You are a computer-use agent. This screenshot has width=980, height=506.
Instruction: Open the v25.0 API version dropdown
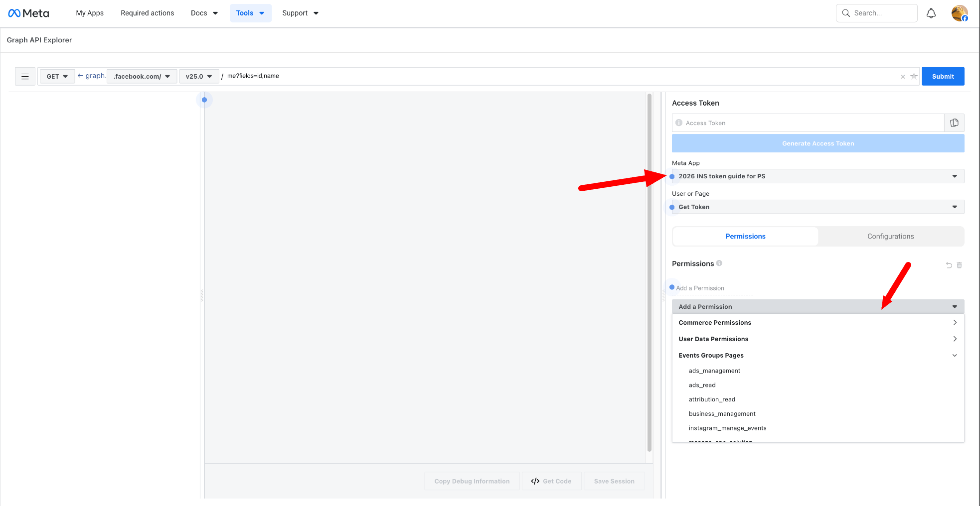(199, 76)
